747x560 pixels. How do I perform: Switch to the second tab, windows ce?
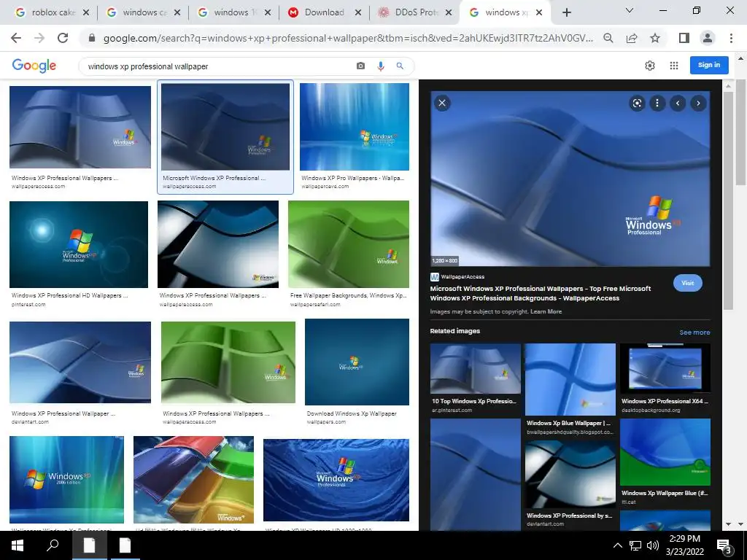(145, 12)
